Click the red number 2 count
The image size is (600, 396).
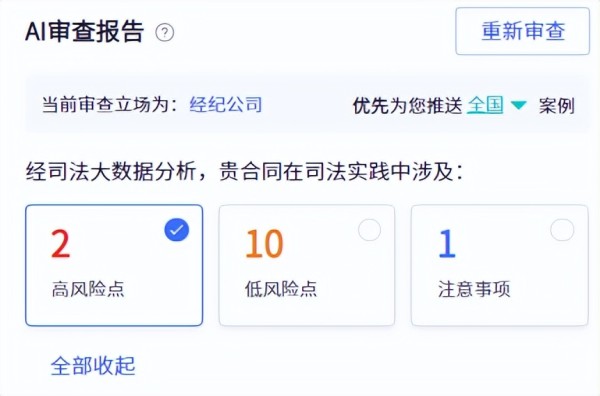[x=61, y=244]
